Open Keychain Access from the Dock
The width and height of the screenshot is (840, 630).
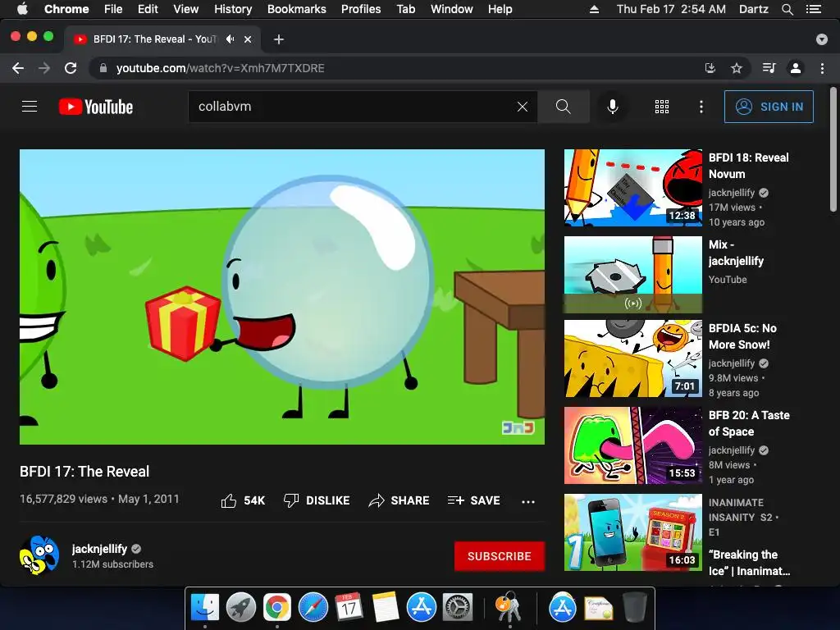(509, 606)
